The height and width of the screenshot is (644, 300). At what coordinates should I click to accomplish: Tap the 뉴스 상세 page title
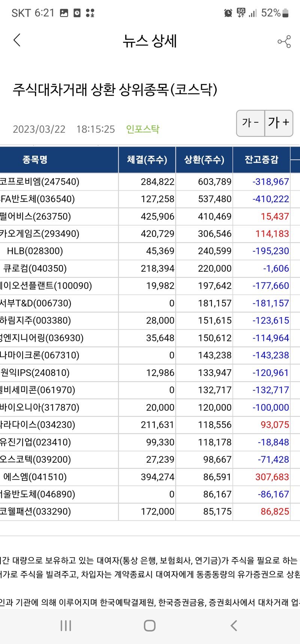click(150, 41)
